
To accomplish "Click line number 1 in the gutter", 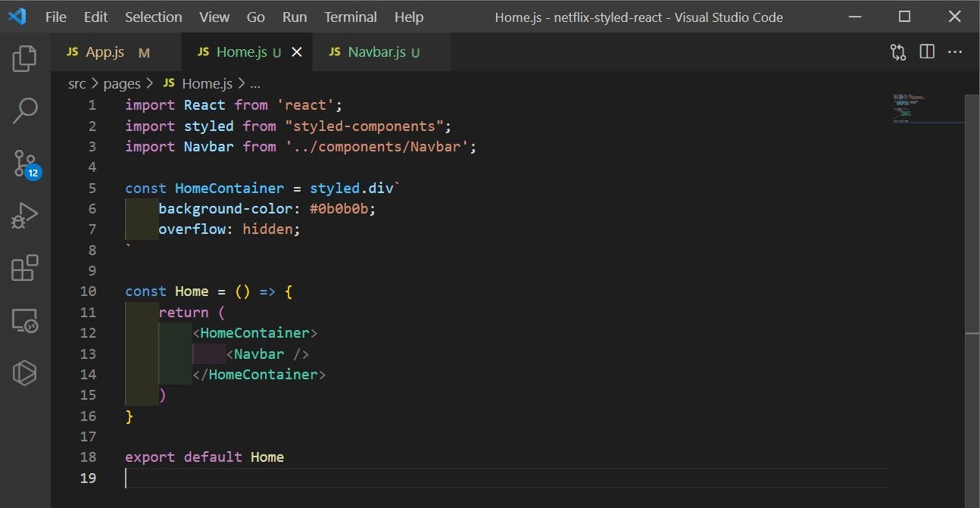I will click(92, 104).
